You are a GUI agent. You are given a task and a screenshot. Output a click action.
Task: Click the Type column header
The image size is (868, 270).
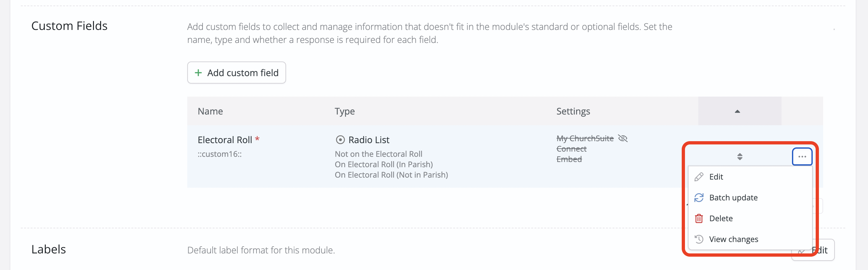pos(344,111)
